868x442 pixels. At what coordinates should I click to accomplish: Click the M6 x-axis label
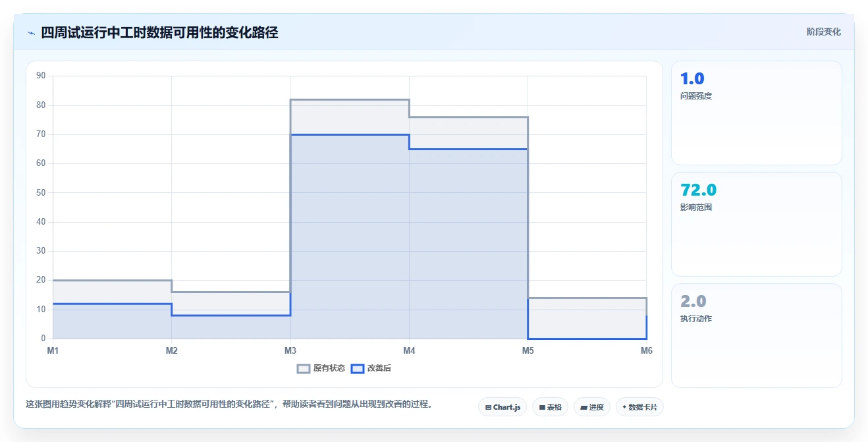[646, 350]
